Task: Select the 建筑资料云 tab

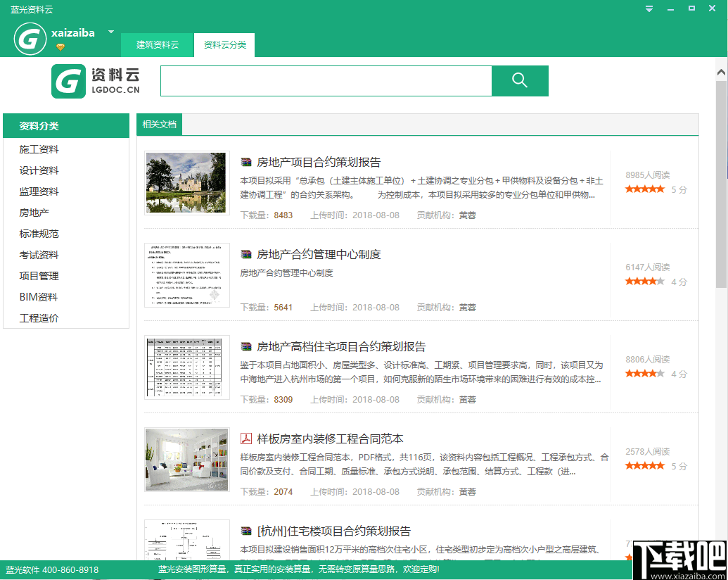Action: click(157, 44)
